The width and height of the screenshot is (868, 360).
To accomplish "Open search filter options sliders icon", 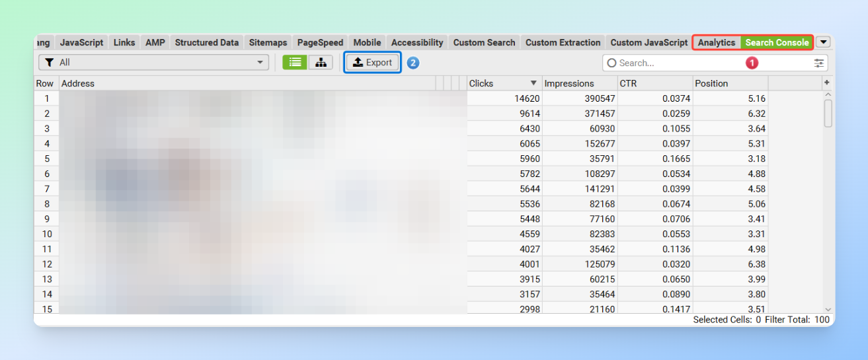I will click(819, 63).
